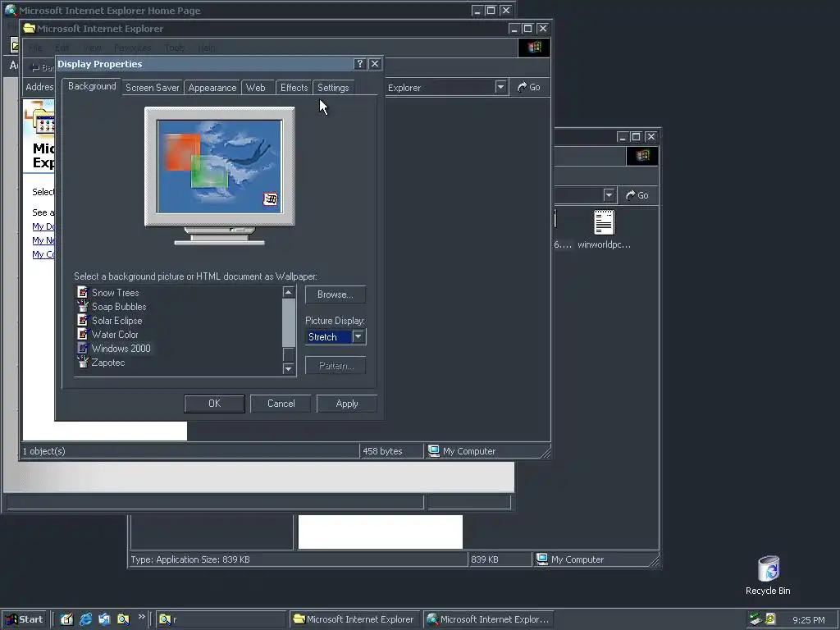Click the wallpaper preview monitor
Image resolution: width=840 pixels, height=630 pixels.
pyautogui.click(x=220, y=176)
